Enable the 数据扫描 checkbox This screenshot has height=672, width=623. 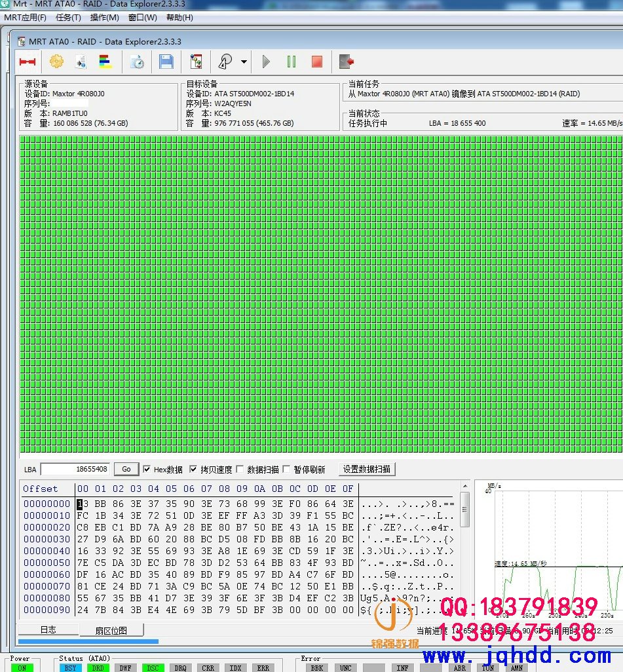240,469
